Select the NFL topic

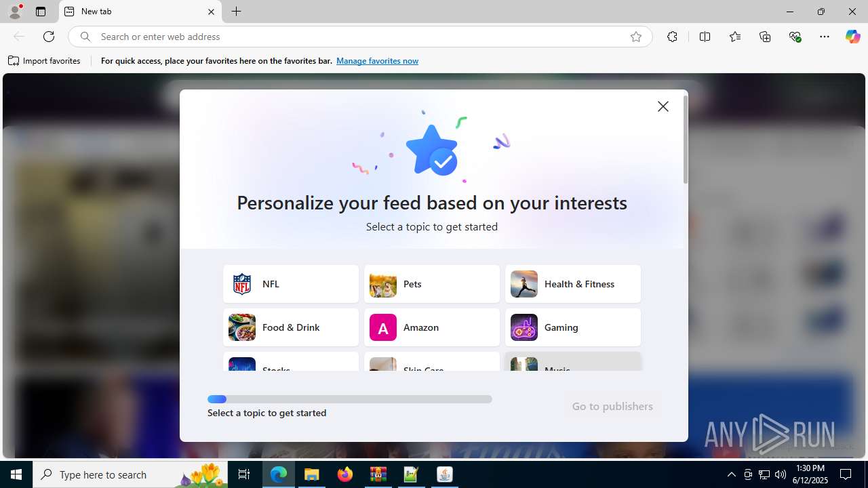point(291,284)
